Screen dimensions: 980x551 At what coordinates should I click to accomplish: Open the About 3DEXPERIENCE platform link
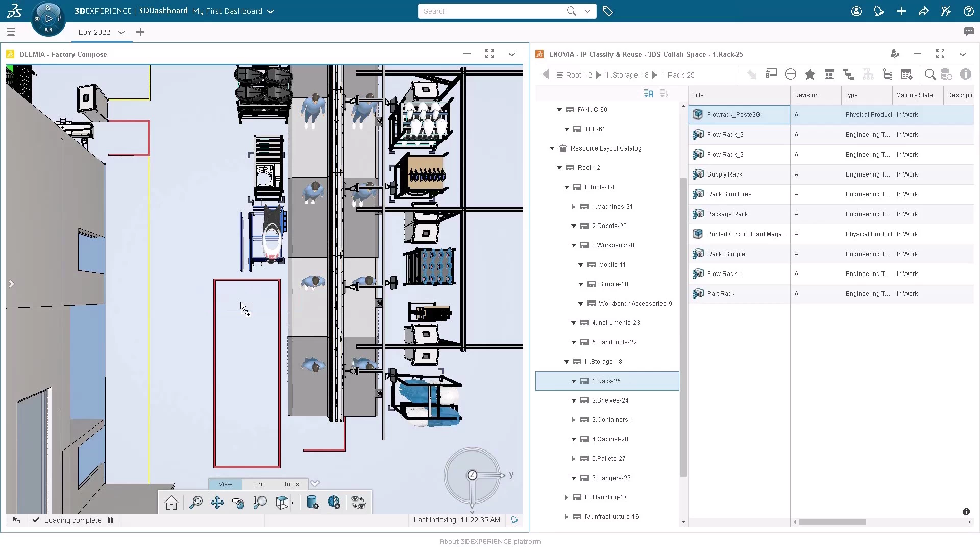coord(489,541)
